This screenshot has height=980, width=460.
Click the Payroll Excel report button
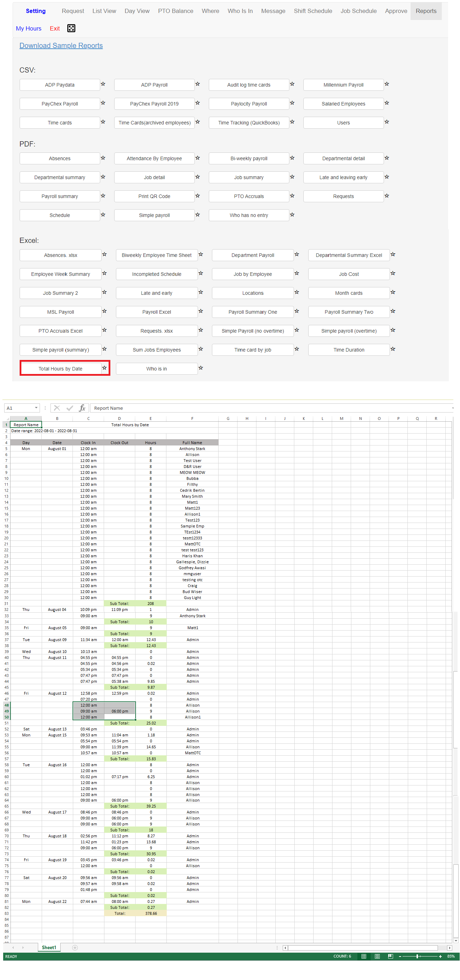(156, 312)
